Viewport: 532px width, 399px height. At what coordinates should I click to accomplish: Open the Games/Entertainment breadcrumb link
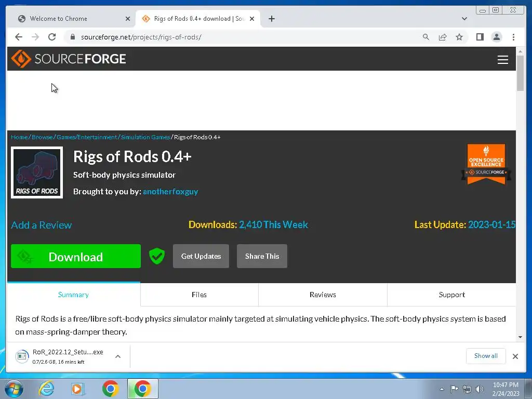[x=87, y=137]
